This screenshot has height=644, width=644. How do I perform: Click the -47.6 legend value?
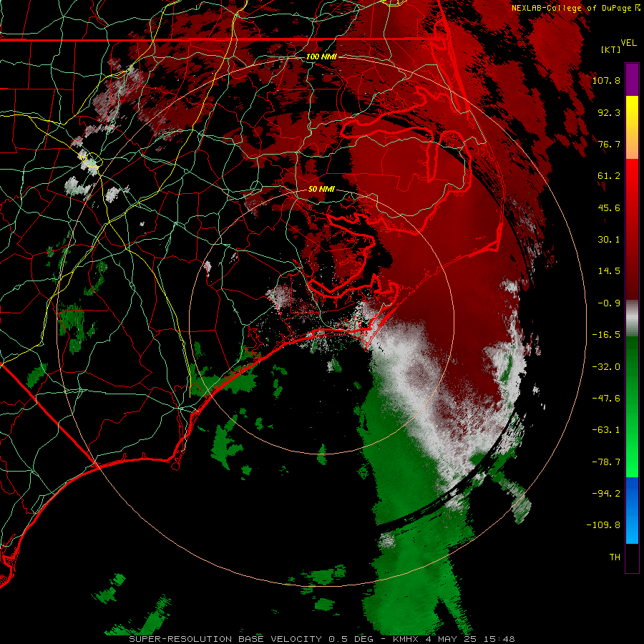[606, 399]
